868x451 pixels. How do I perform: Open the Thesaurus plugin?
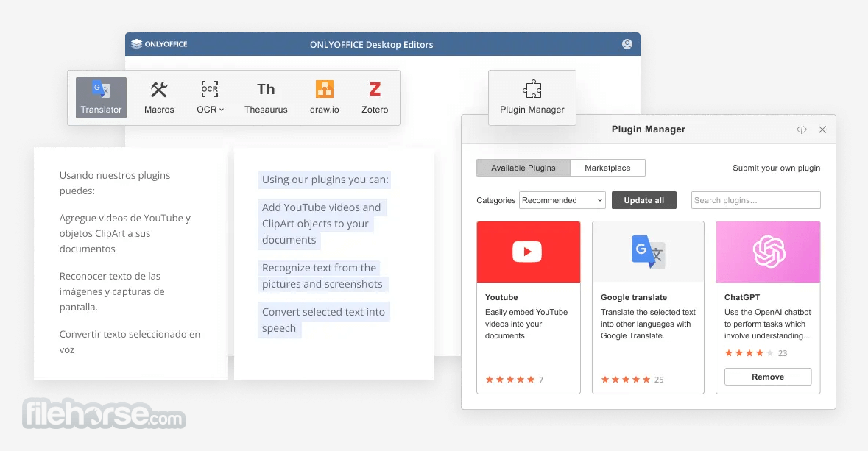266,98
